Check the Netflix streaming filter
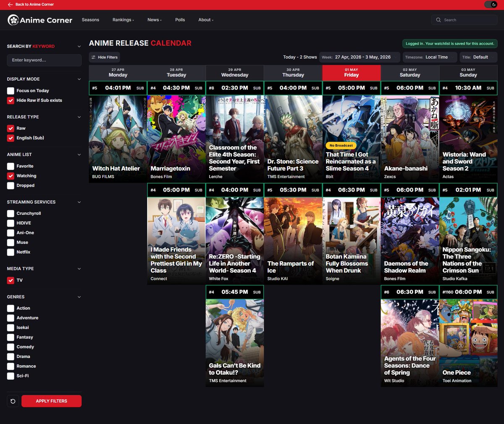The height and width of the screenshot is (424, 504). [x=10, y=252]
